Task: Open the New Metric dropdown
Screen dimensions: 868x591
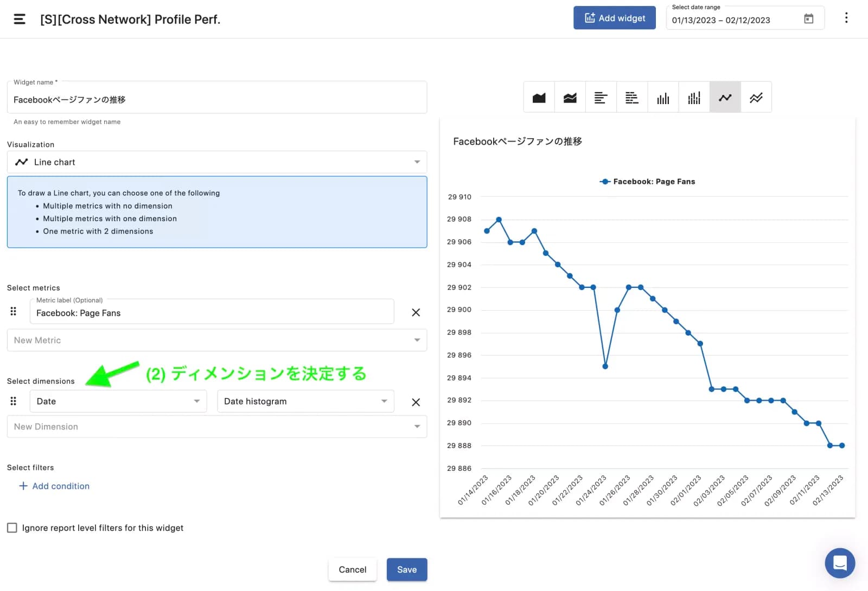Action: (x=217, y=340)
